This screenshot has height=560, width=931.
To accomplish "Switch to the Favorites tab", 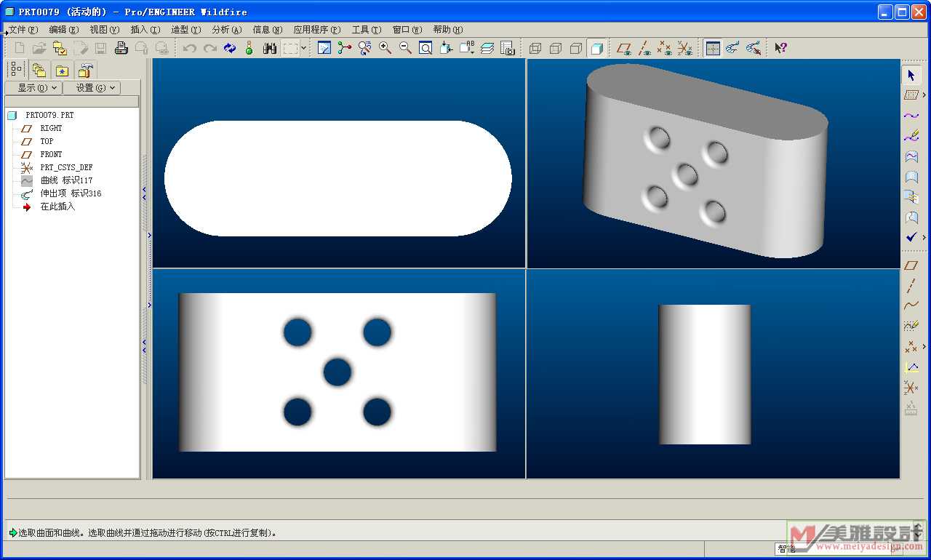I will (63, 70).
